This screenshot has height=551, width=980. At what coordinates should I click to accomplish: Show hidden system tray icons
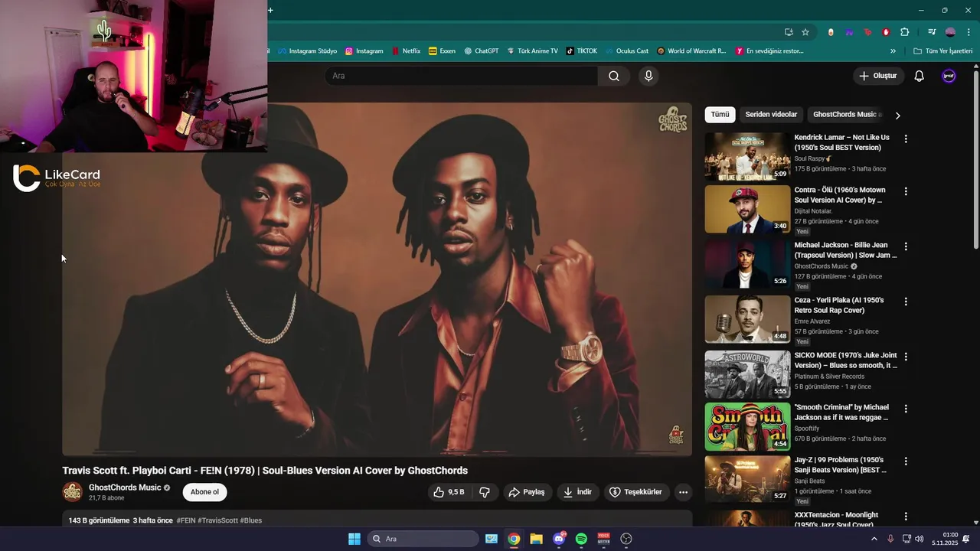click(874, 539)
